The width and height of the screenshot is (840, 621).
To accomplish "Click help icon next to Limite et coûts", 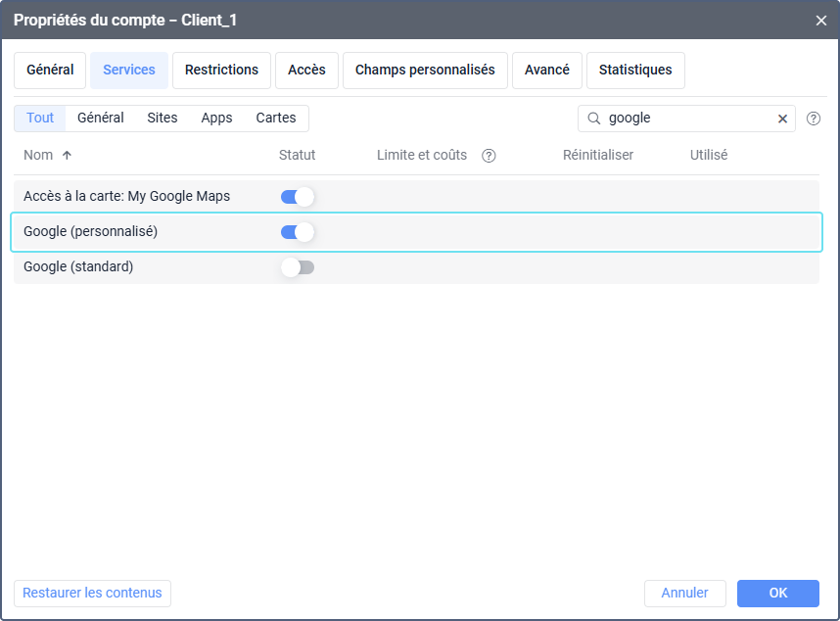I will [x=489, y=156].
